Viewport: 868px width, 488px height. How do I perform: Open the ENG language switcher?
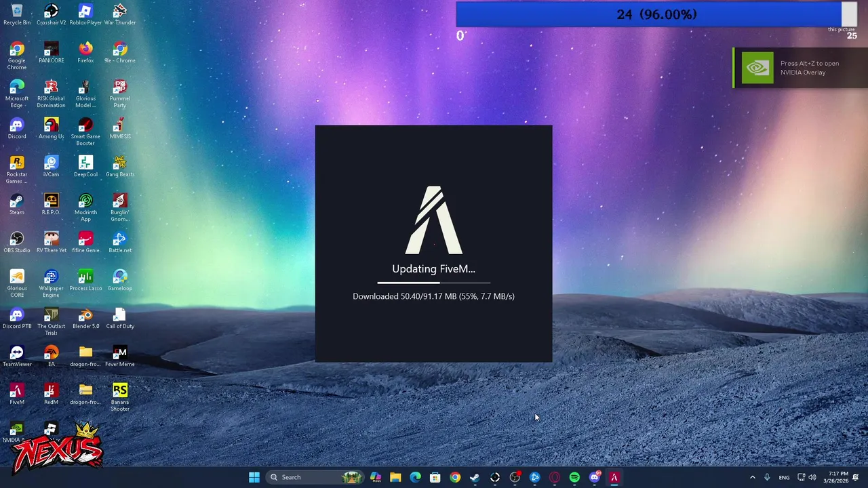pyautogui.click(x=784, y=477)
